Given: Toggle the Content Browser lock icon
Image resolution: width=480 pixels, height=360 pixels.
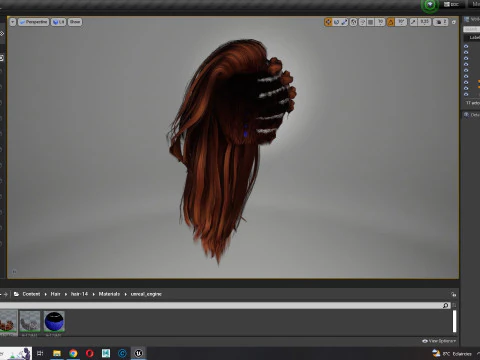Looking at the screenshot, I should (454, 294).
